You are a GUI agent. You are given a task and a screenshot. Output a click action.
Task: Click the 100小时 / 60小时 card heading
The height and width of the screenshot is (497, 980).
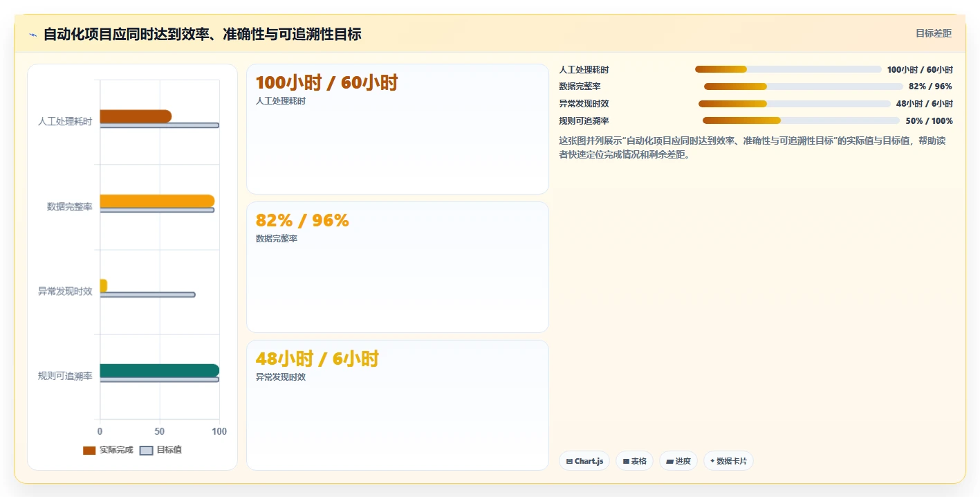click(326, 83)
